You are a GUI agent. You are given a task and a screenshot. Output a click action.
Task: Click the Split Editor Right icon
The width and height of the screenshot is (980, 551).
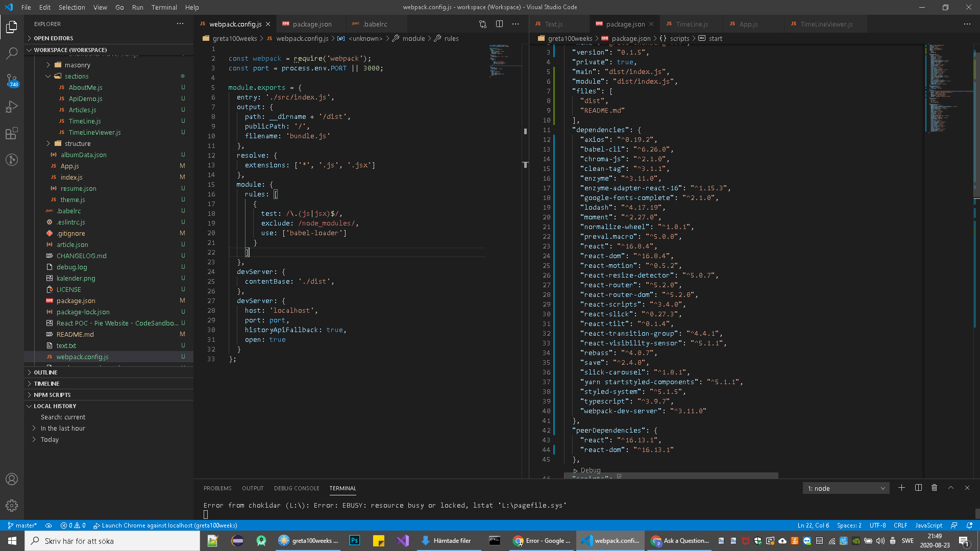(x=499, y=24)
